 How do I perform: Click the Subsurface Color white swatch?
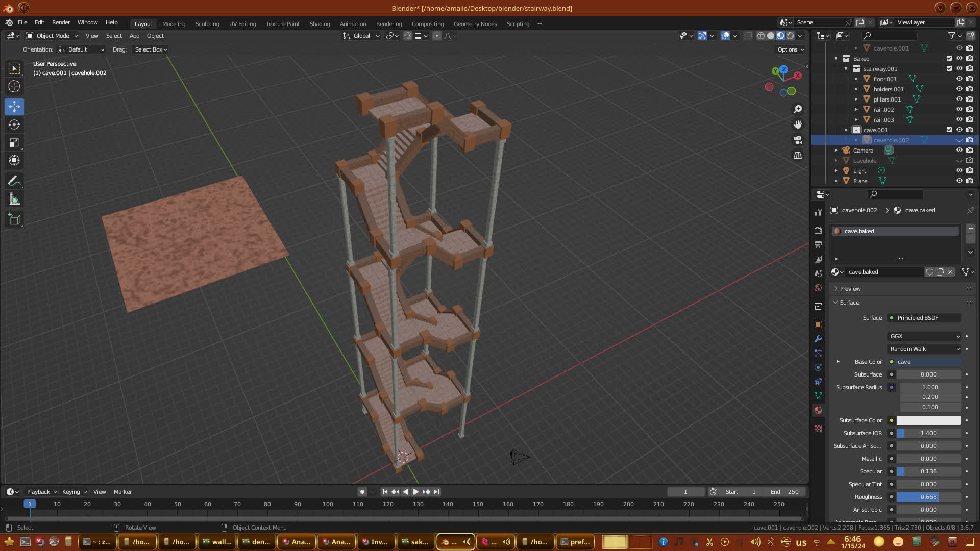point(928,420)
